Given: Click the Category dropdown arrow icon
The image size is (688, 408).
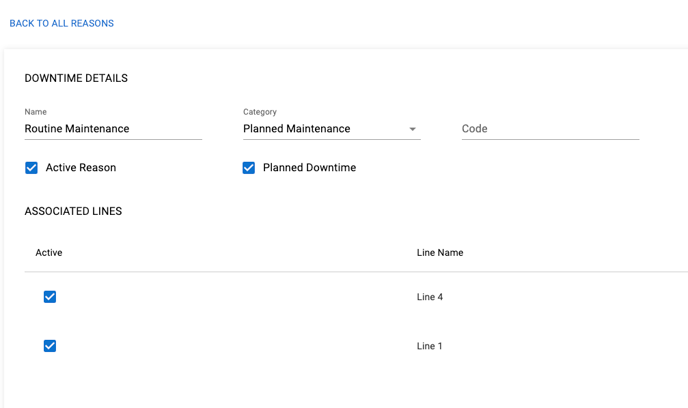Looking at the screenshot, I should pyautogui.click(x=412, y=129).
